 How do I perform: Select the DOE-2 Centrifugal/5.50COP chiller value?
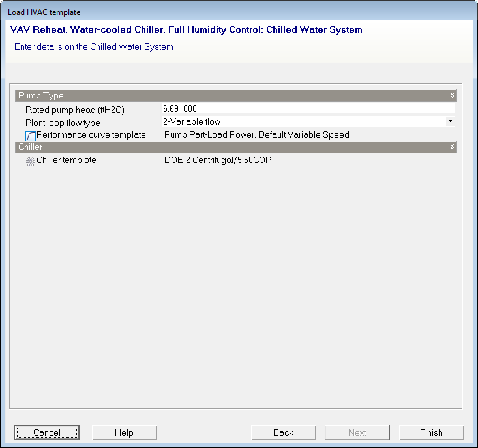(218, 160)
